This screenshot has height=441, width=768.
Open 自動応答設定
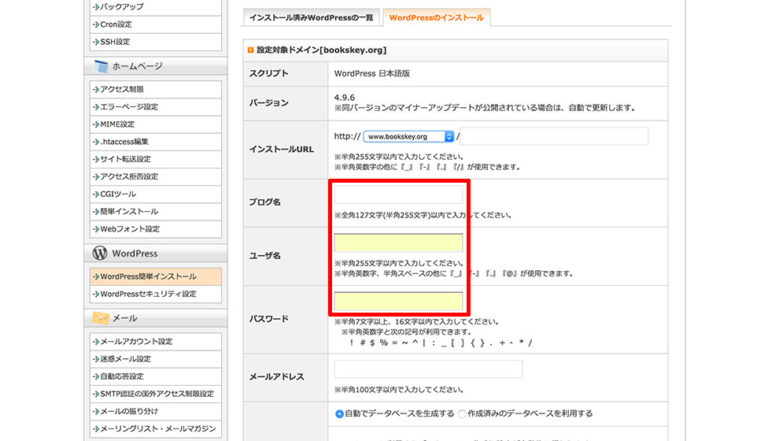(121, 376)
